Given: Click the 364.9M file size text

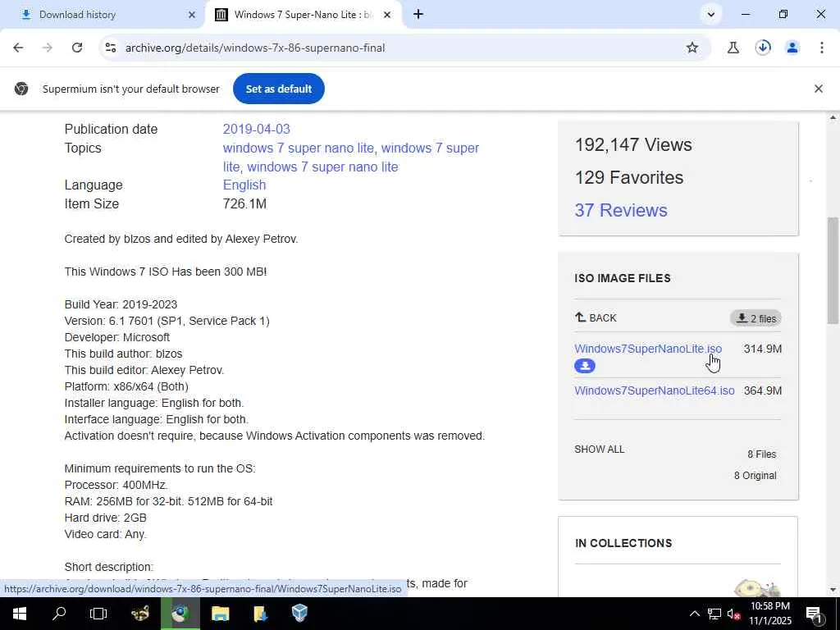Looking at the screenshot, I should click(x=763, y=390).
